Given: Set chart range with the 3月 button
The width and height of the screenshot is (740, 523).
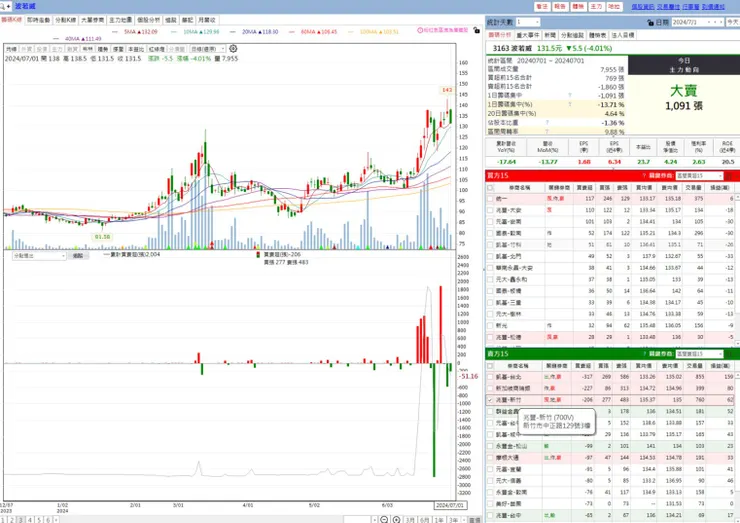Looking at the screenshot, I should [x=410, y=520].
